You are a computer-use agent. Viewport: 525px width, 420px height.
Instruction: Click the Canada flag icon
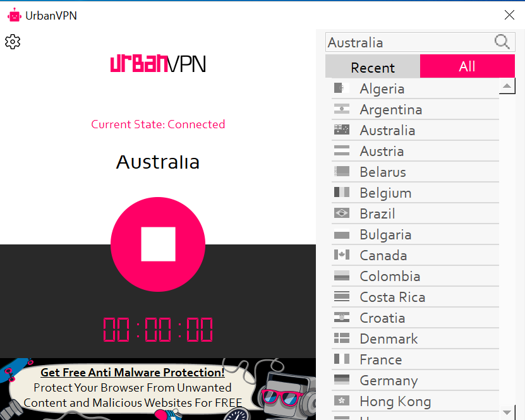pyautogui.click(x=342, y=255)
